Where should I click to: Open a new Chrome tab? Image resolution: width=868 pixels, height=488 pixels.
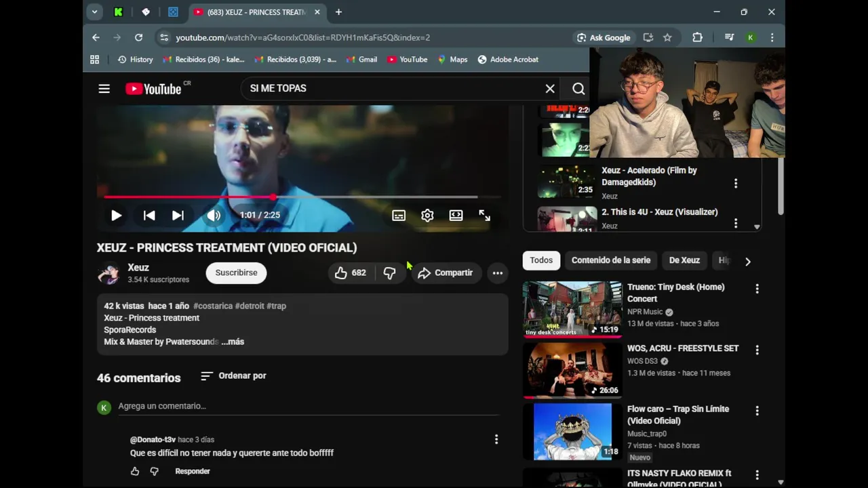338,12
